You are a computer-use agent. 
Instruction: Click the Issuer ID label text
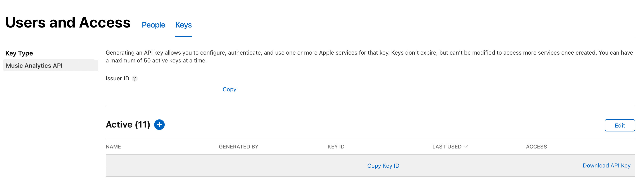[x=117, y=79]
